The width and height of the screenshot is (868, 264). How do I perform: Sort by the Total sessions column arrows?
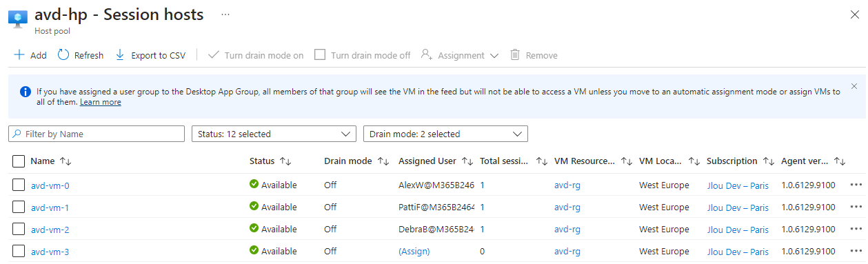[x=542, y=161]
